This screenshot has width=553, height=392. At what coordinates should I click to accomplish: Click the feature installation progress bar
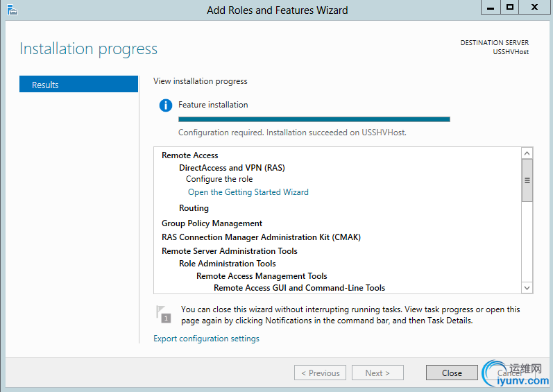pyautogui.click(x=314, y=119)
